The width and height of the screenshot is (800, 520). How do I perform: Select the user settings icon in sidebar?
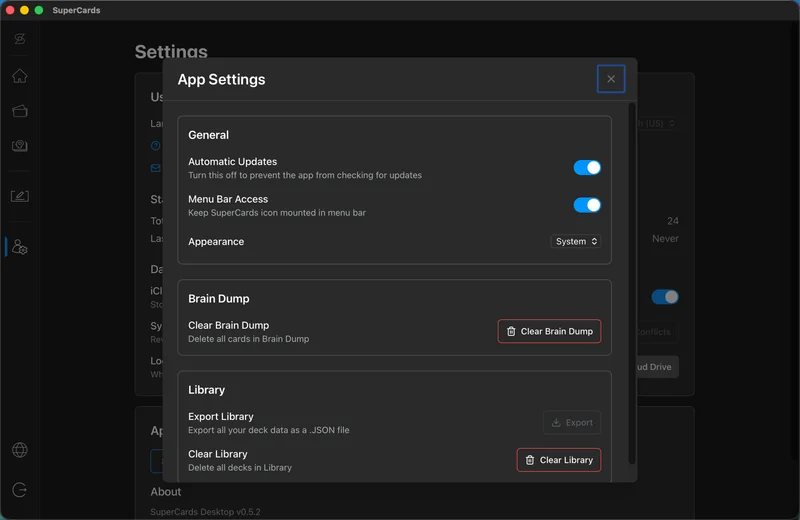[20, 247]
